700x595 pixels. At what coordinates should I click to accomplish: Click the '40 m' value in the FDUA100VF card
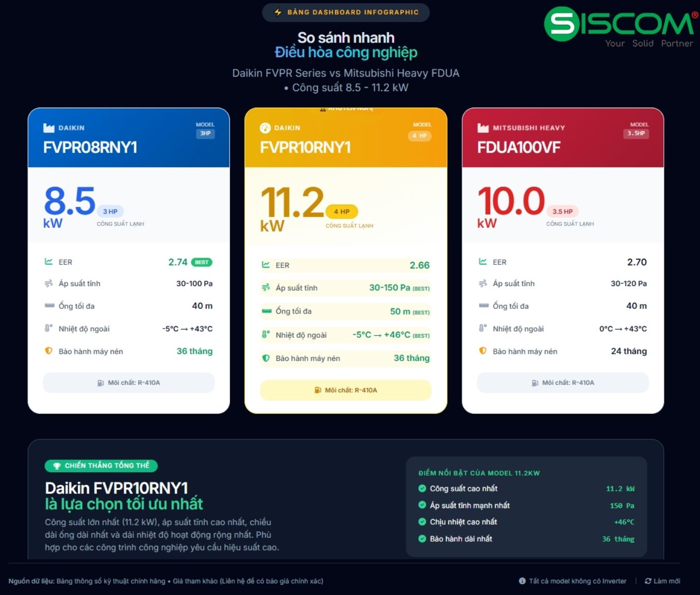[636, 306]
